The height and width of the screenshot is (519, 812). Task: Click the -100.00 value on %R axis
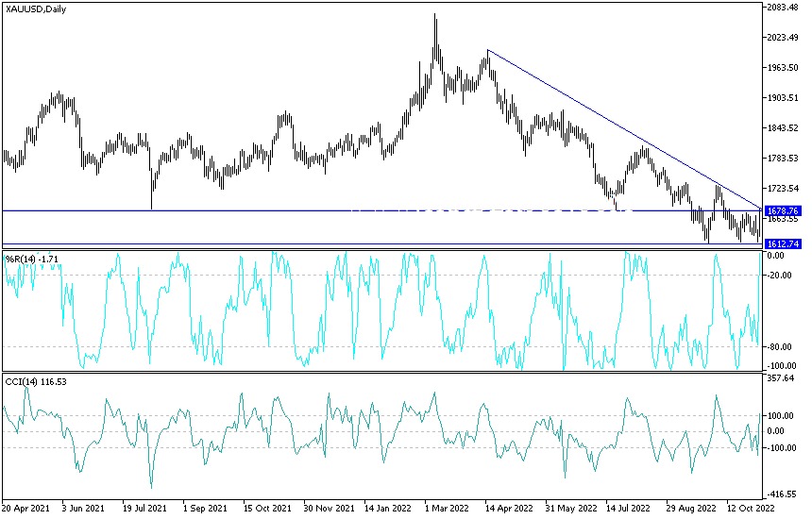pos(781,366)
